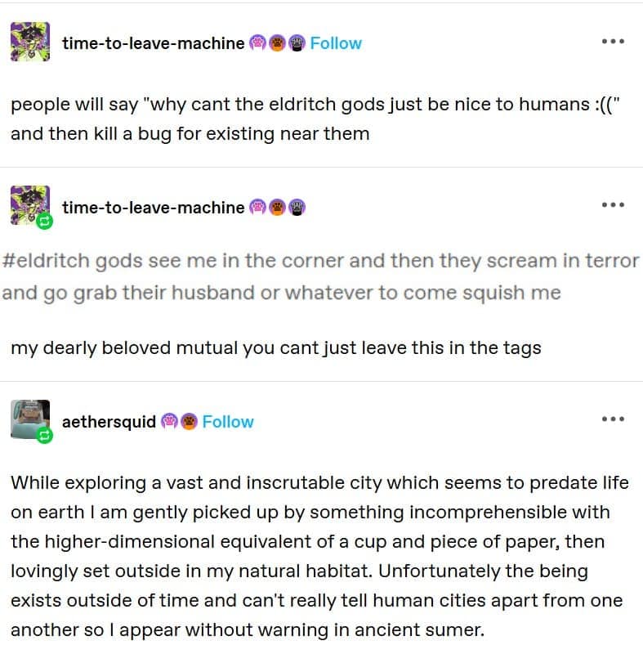Click the #eldritch gods tag text
The image size is (643, 672).
tap(73, 261)
